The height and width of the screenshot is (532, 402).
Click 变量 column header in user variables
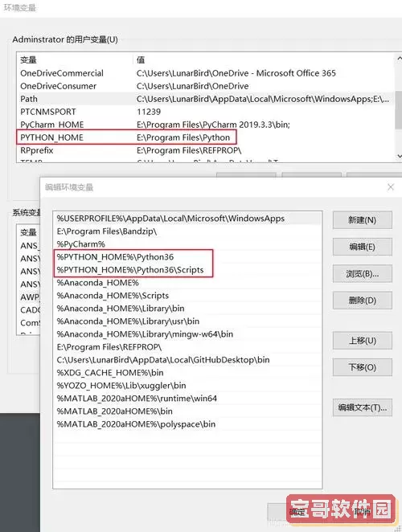point(75,60)
